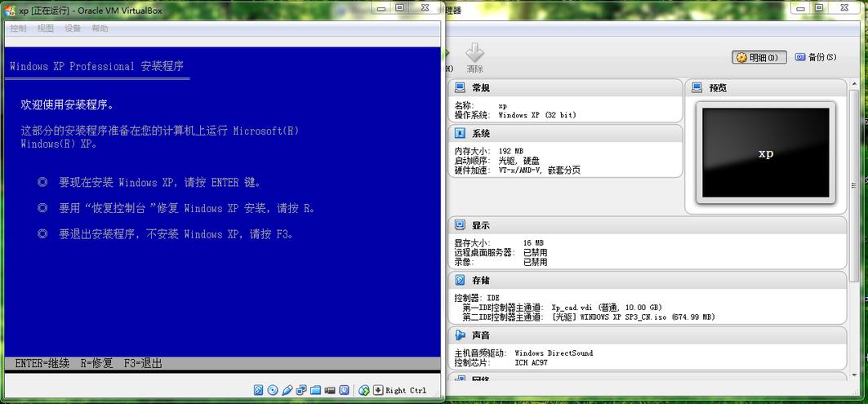Click the VT-x/AMD-V, 嵌套分页 value

[539, 171]
